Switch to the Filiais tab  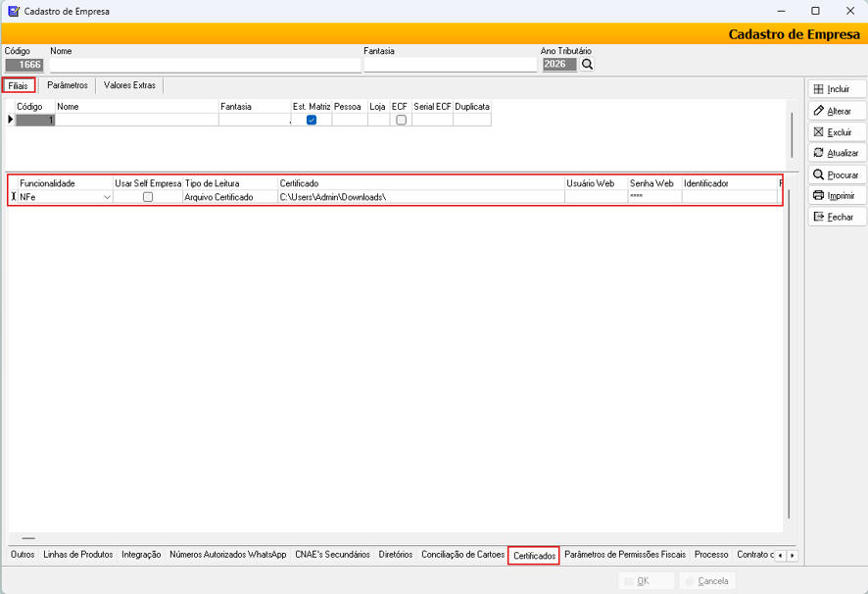[x=19, y=85]
